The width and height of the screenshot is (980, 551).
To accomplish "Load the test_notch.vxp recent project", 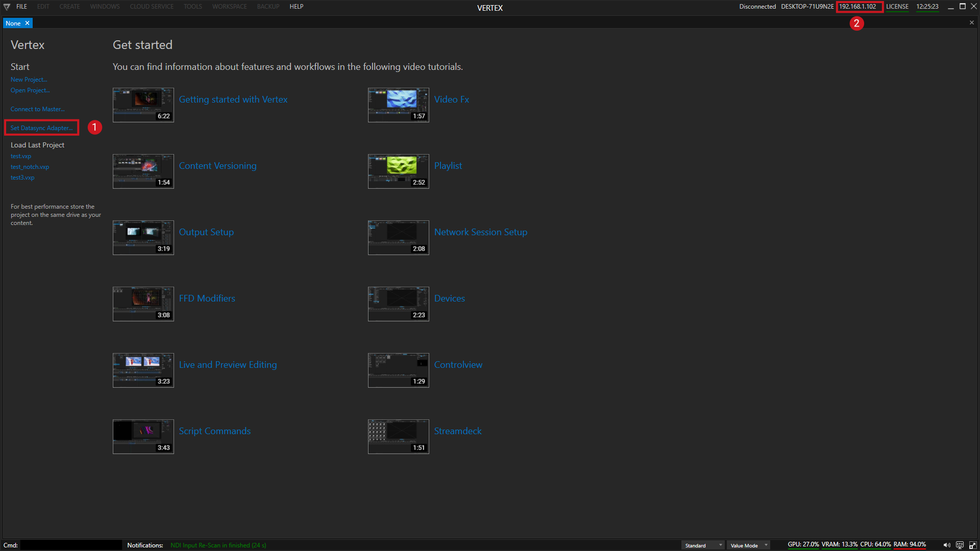I will click(x=30, y=167).
